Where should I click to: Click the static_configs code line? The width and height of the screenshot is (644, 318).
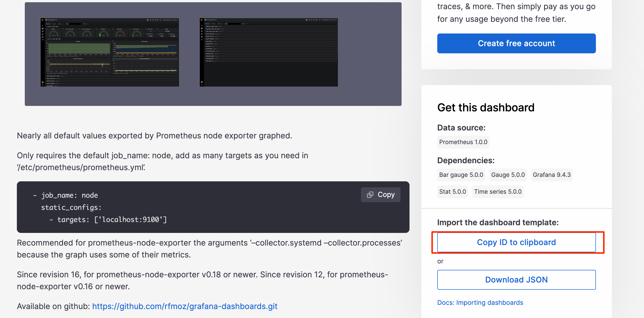pyautogui.click(x=71, y=207)
